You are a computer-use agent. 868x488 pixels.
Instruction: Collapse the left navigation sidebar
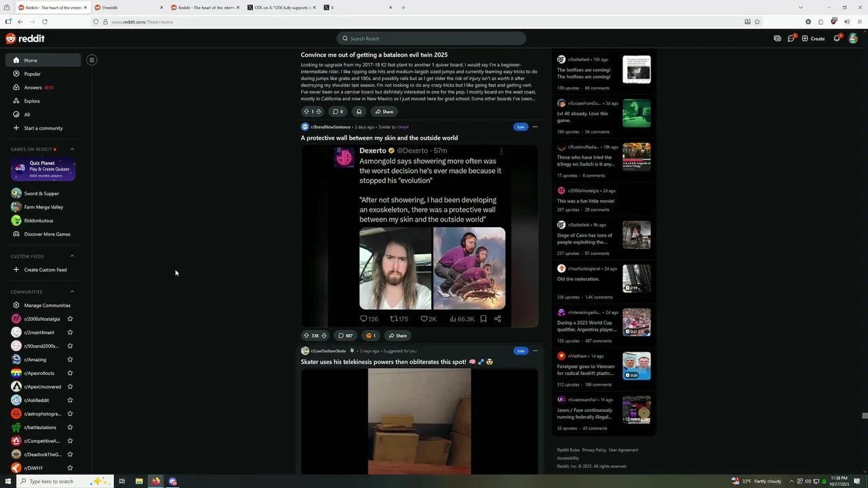[92, 60]
